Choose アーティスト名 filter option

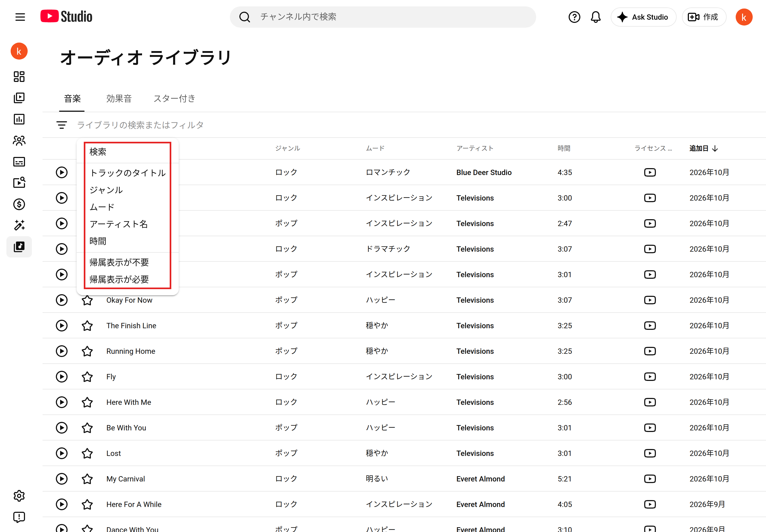(x=128, y=224)
